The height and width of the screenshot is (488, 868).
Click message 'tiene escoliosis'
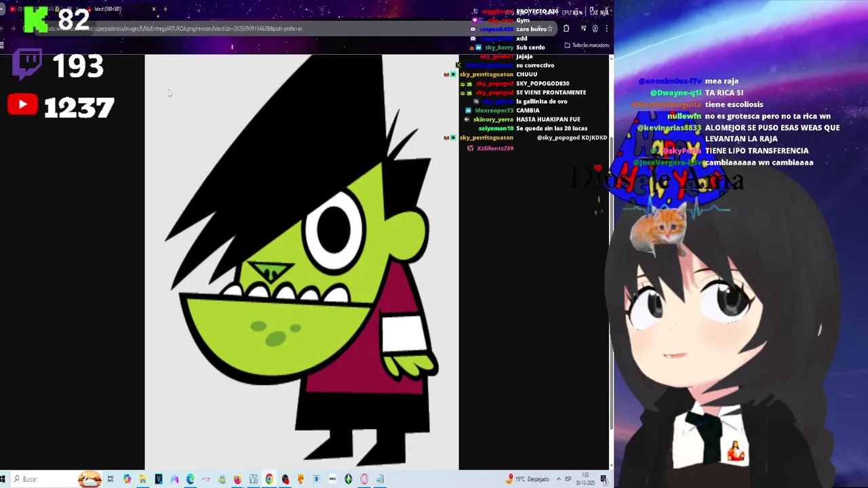tap(734, 104)
